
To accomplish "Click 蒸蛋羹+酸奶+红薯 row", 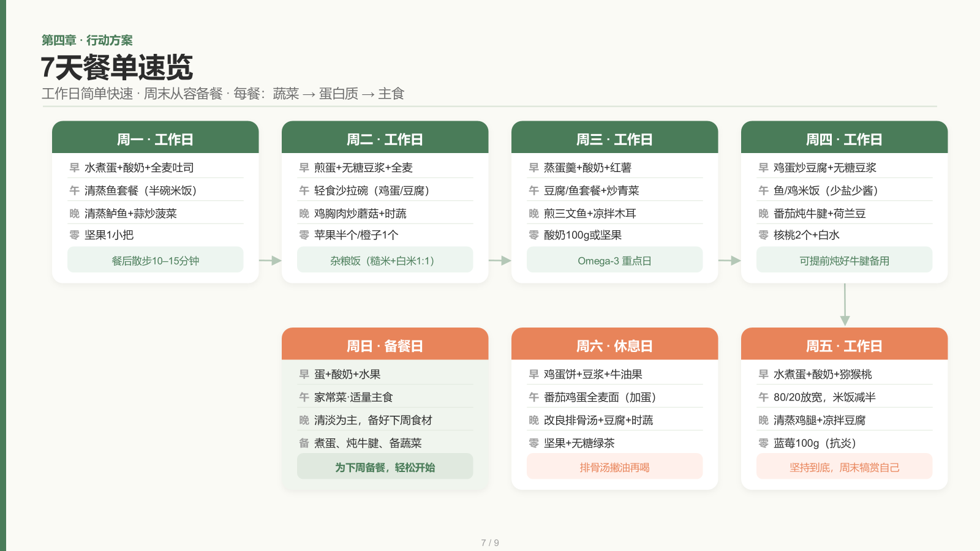I will click(615, 168).
